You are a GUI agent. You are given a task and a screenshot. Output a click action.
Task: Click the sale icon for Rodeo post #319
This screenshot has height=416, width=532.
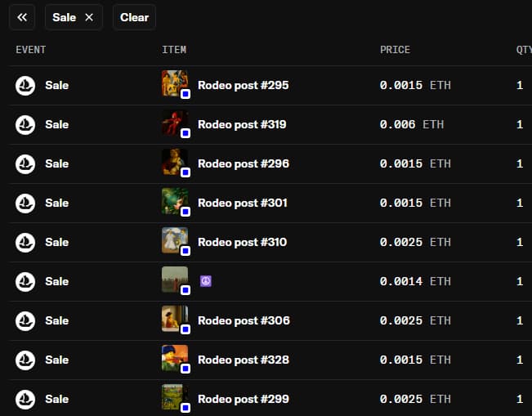(x=25, y=124)
